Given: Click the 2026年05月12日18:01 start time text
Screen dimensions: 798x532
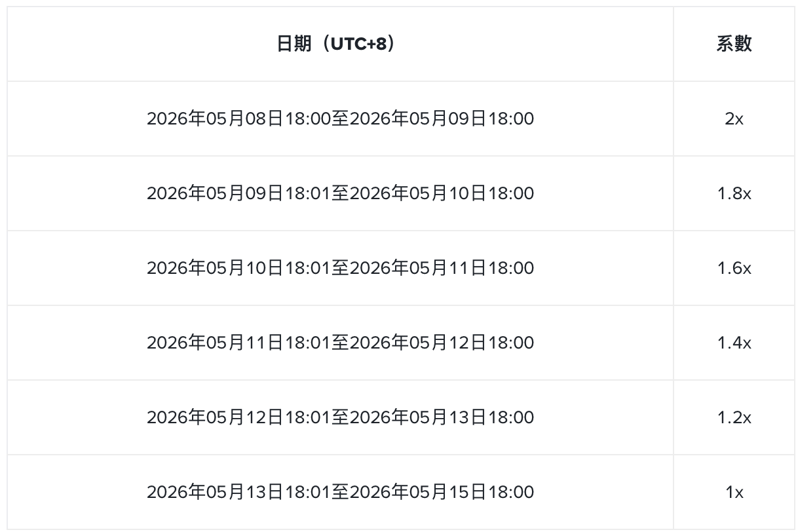Looking at the screenshot, I should coord(238,417).
